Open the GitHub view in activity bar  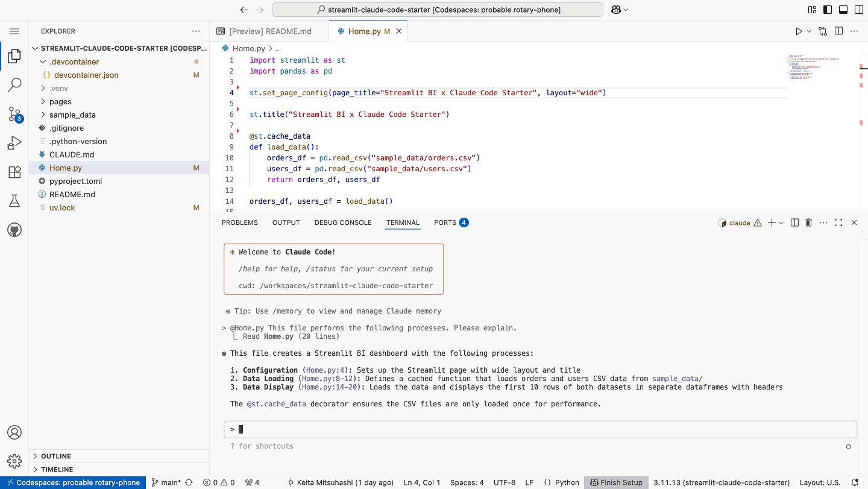click(14, 230)
